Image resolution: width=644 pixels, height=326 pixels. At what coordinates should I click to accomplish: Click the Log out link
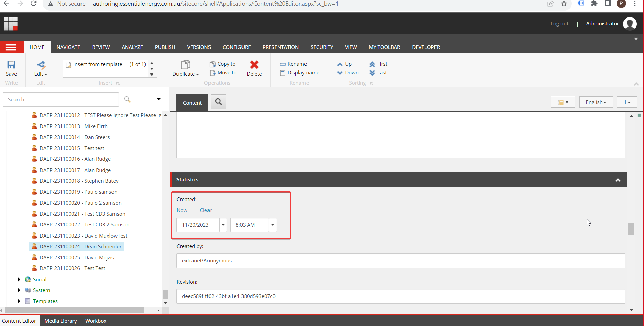[x=559, y=24]
